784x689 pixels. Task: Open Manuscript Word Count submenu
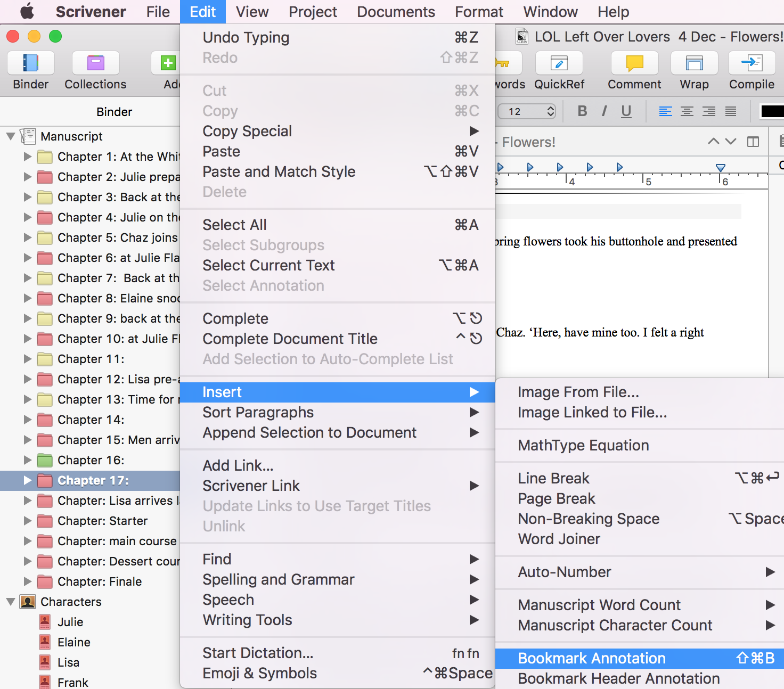(640, 605)
